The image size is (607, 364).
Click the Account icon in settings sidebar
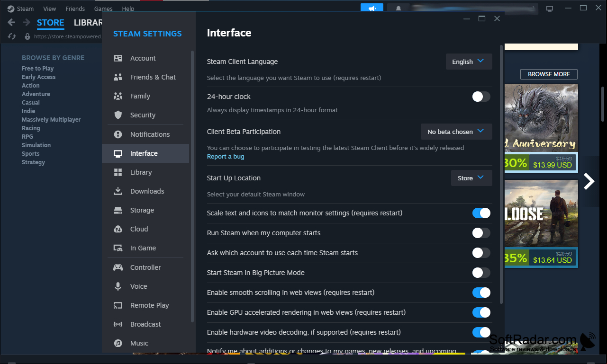[118, 58]
